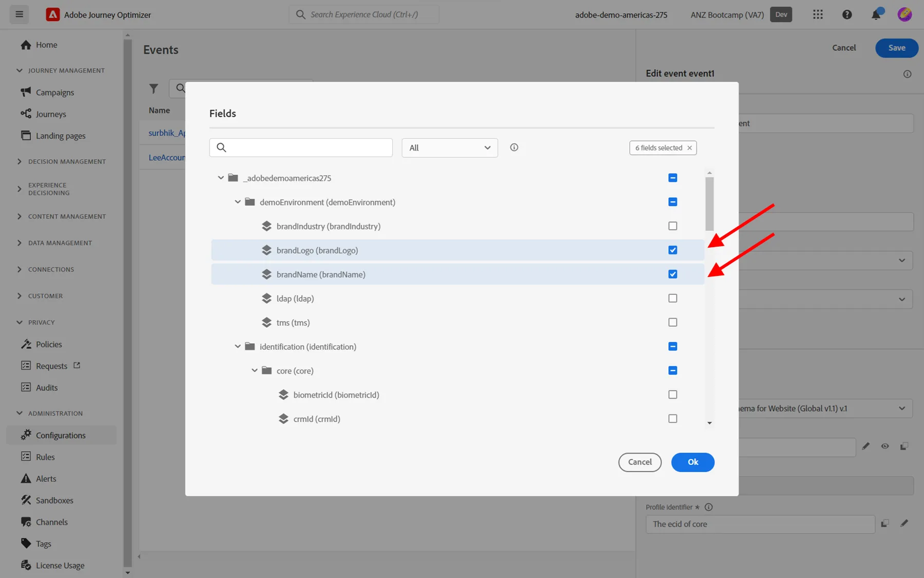Click the Adobe logo icon

click(52, 14)
